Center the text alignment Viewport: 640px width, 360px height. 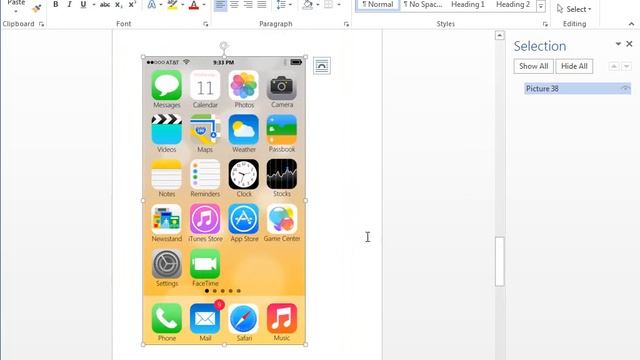[234, 4]
